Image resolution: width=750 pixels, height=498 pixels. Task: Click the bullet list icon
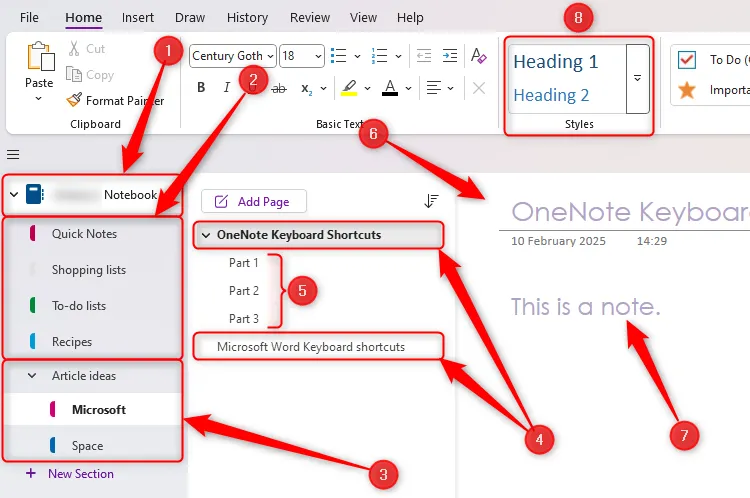pos(339,56)
